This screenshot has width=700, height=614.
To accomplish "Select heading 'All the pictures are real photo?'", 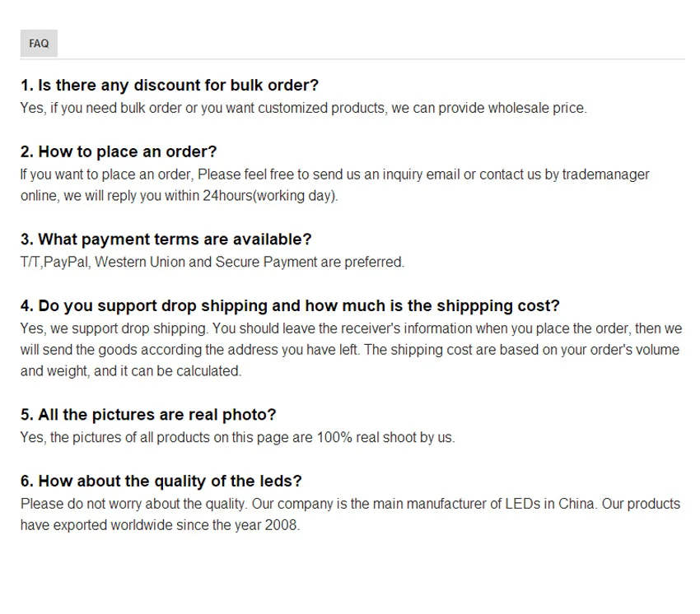I will [148, 415].
